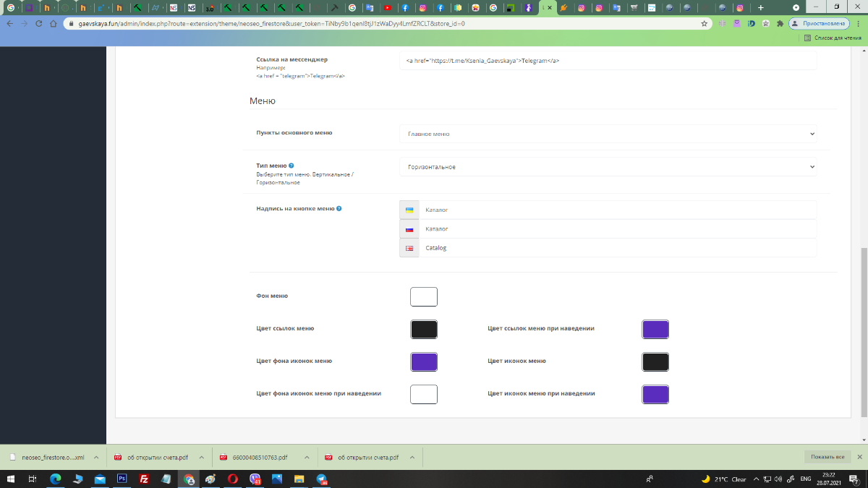Open File Explorer from the taskbar
868x488 pixels.
point(299,479)
